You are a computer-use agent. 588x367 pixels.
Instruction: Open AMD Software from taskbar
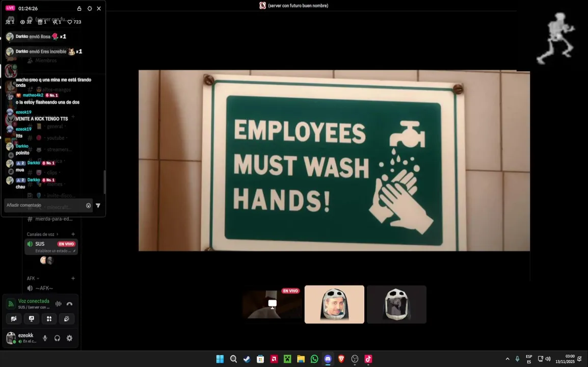point(274,359)
